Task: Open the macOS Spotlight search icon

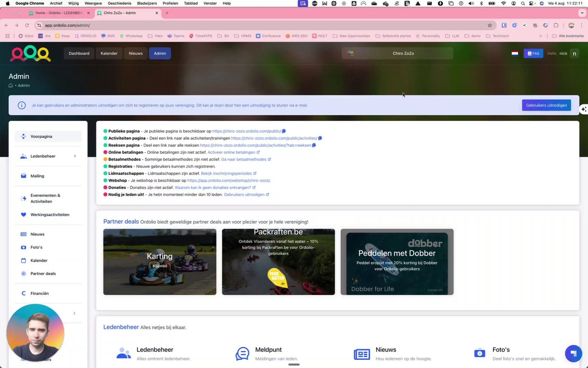Action: click(x=523, y=3)
